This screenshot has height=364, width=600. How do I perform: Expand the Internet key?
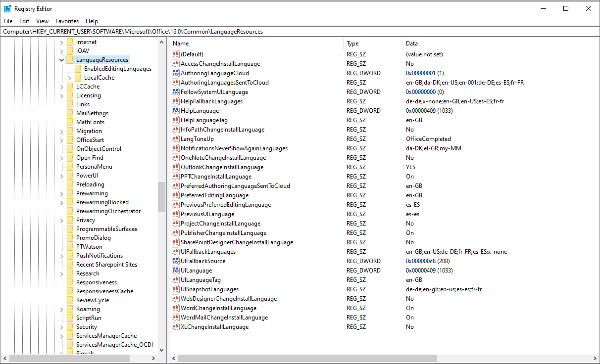pyautogui.click(x=62, y=42)
